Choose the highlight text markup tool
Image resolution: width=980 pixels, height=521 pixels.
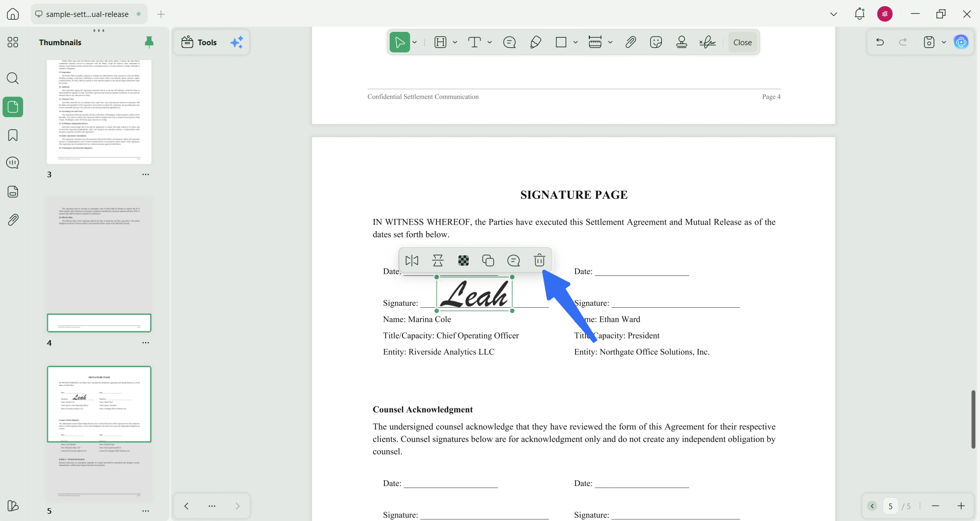(x=441, y=42)
